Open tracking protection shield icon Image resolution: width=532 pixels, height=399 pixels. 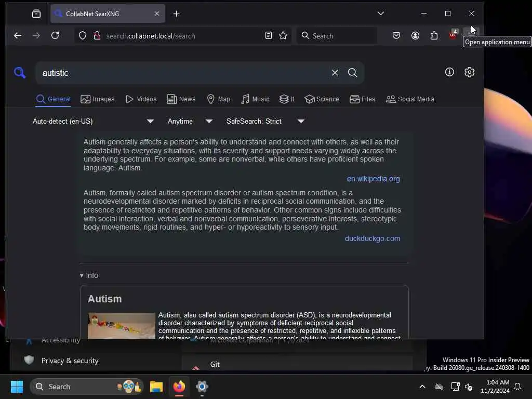(83, 36)
